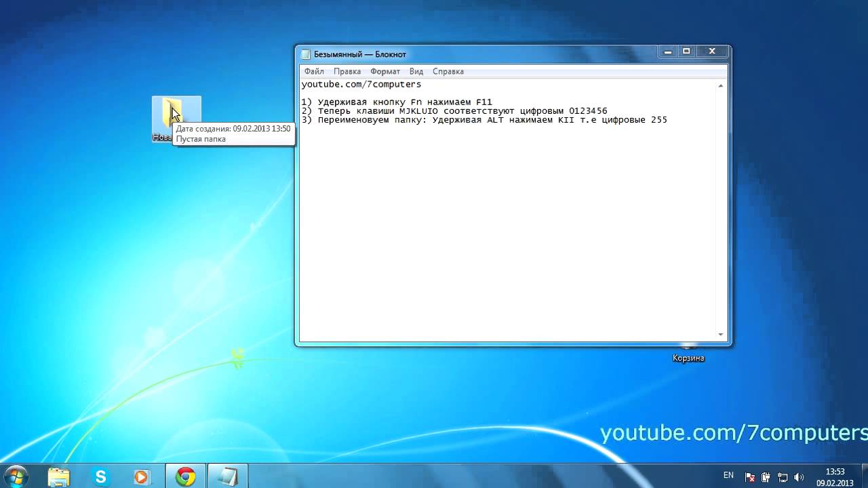Click the Notepad scrollbar down arrow
Viewport: 868px width, 488px height.
point(721,335)
